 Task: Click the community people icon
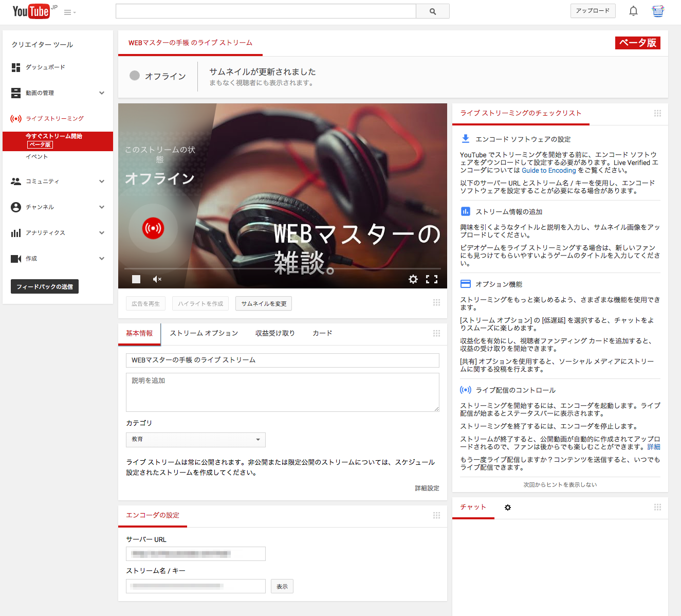pyautogui.click(x=16, y=182)
